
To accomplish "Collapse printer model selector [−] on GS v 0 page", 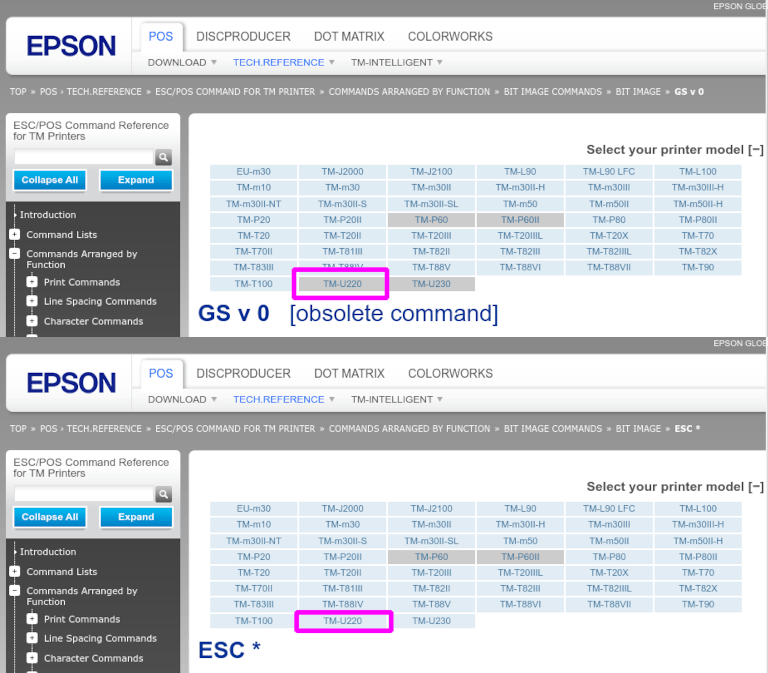I will click(x=755, y=150).
